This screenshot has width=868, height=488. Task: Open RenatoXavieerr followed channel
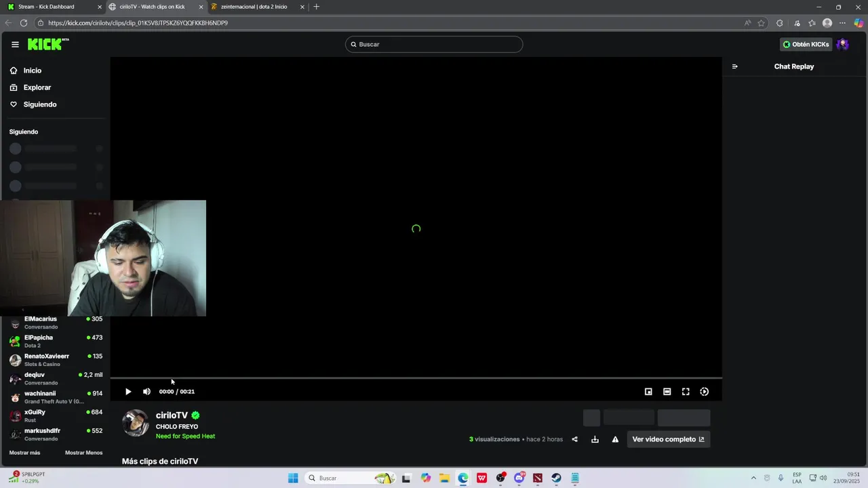coord(56,360)
